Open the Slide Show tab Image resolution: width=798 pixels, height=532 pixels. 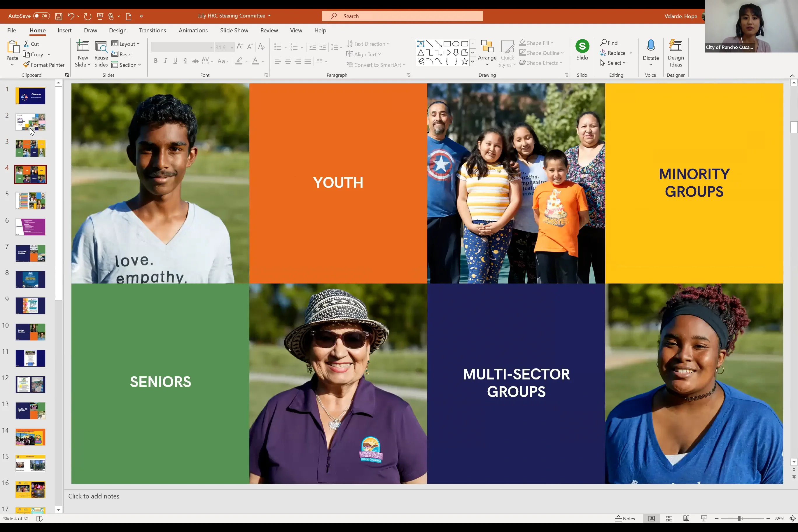[234, 30]
